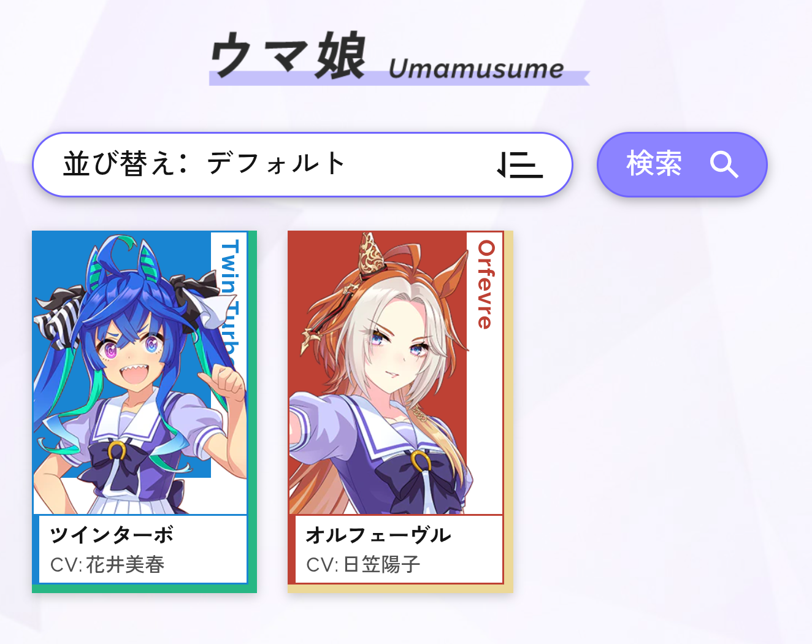The width and height of the screenshot is (812, 644).
Task: Click Twin Turbo's horseshoe brooch
Action: coord(117,451)
